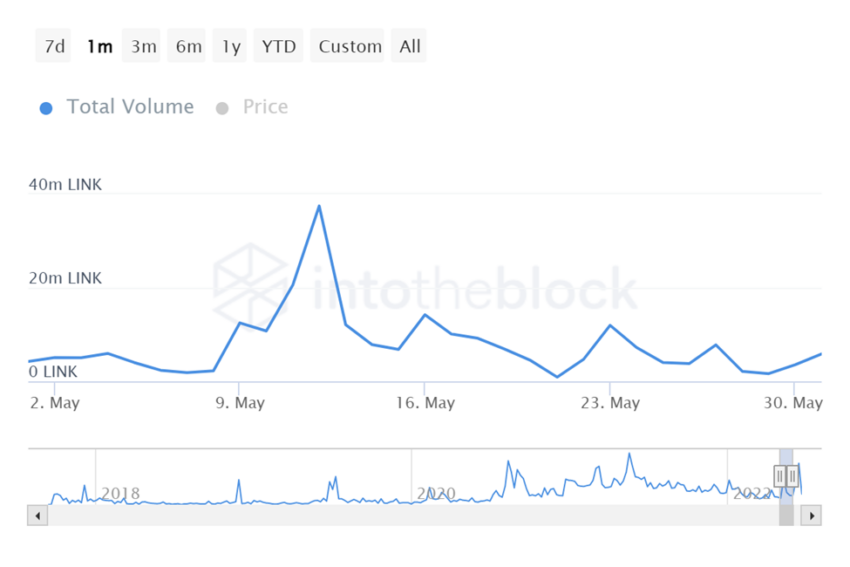Click the grey Price legend dot
The image size is (850, 567).
coord(222,108)
